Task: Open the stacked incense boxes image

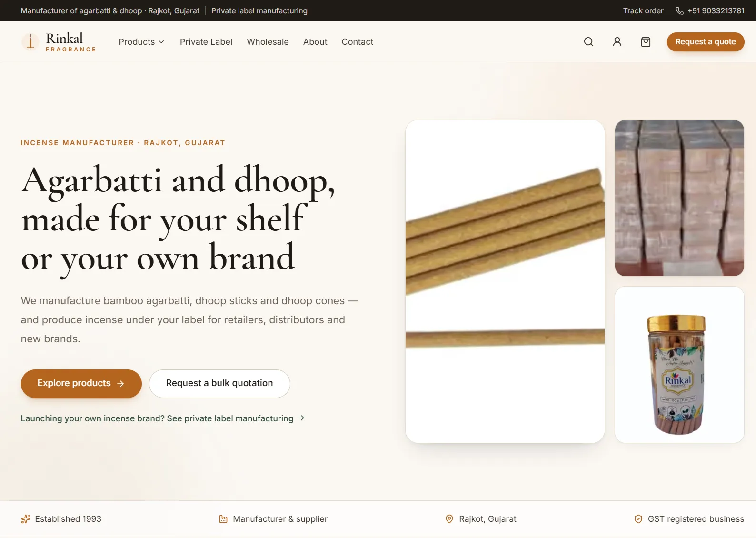Action: pyautogui.click(x=679, y=198)
